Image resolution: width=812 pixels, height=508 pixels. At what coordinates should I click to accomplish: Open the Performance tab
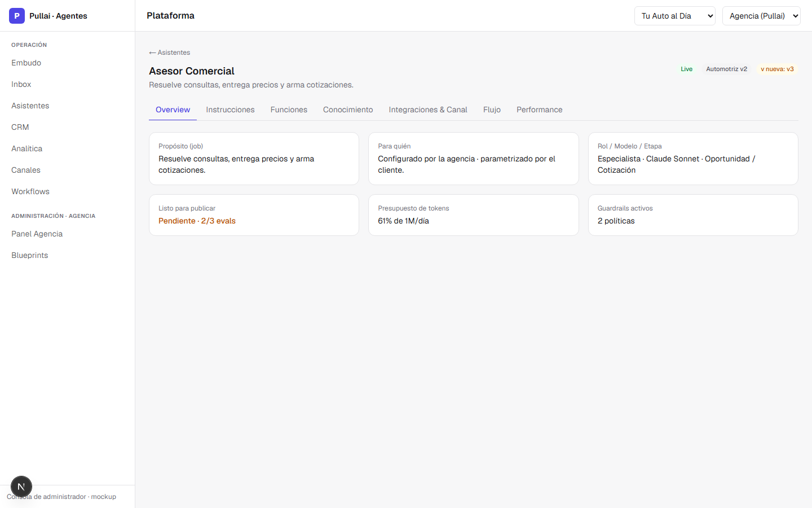pos(540,110)
